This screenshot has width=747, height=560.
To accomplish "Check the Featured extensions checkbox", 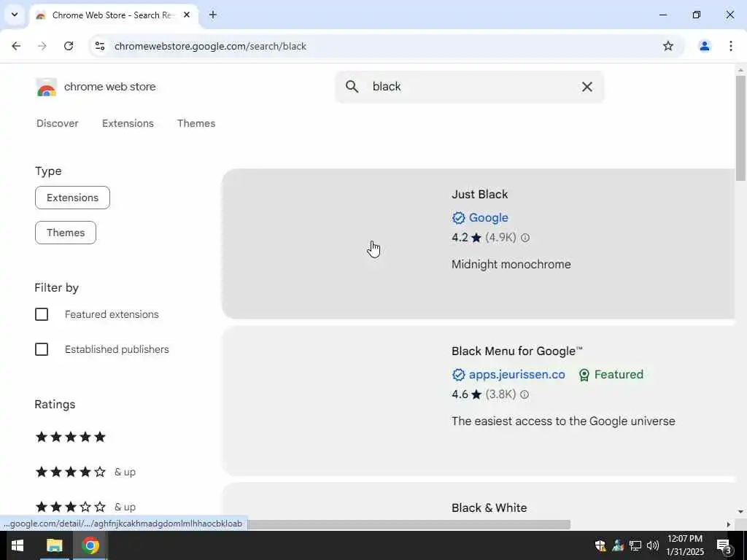I will (x=42, y=314).
